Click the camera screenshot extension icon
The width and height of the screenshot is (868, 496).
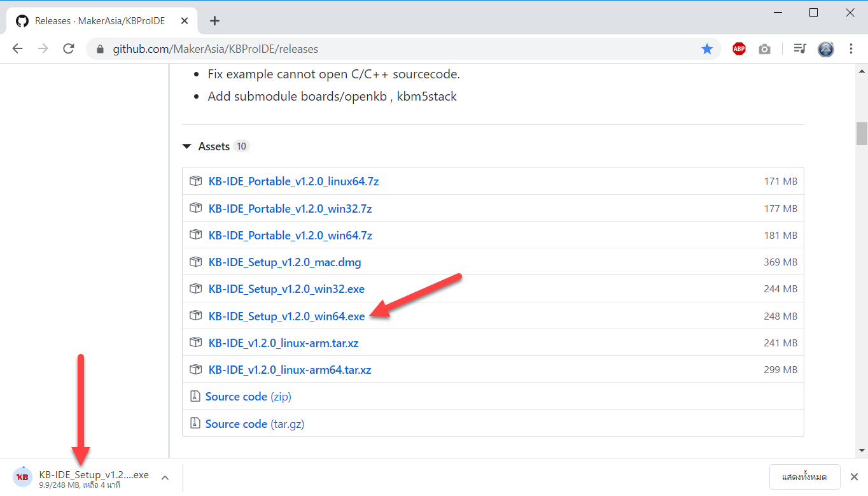point(764,49)
